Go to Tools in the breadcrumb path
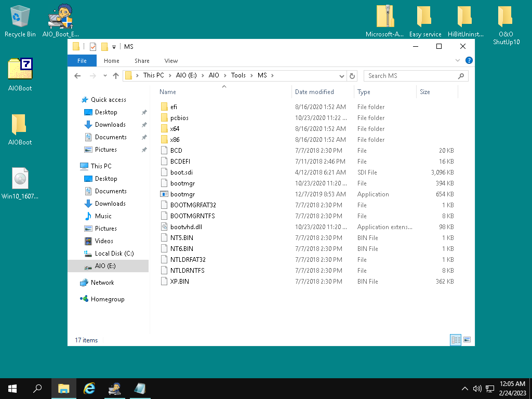This screenshot has width=532, height=399. click(x=238, y=75)
